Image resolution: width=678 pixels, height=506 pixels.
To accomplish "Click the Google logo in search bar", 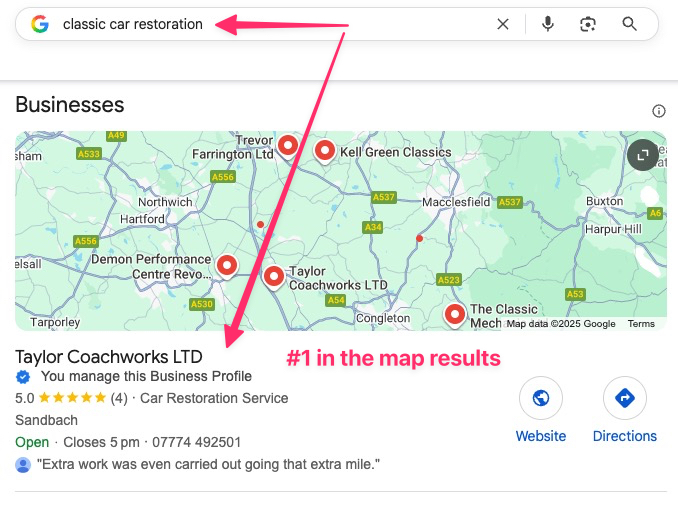I will [x=40, y=24].
